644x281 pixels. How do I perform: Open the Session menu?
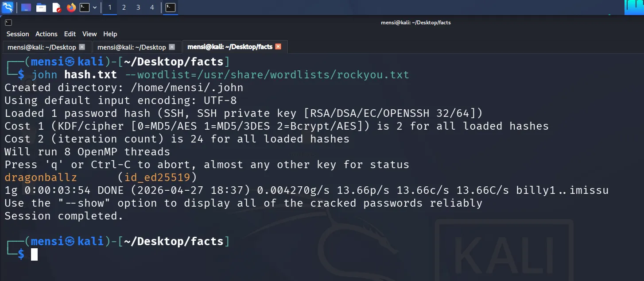click(18, 34)
